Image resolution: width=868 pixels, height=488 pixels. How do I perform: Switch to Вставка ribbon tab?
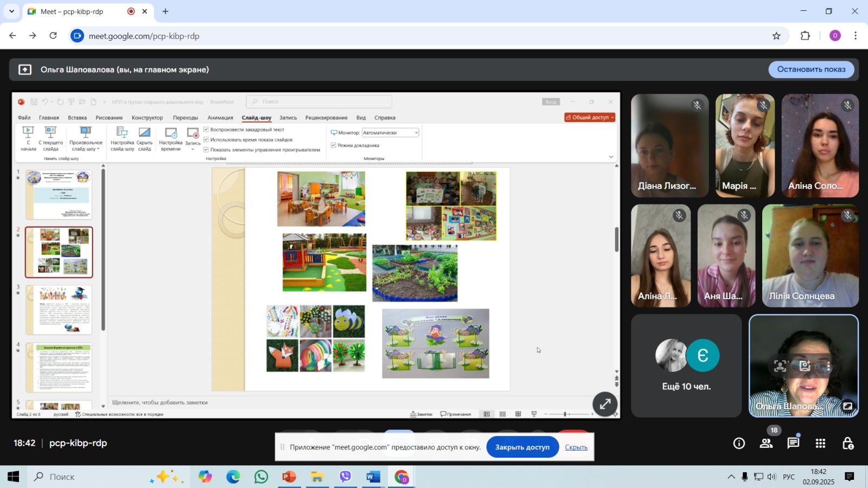(77, 118)
